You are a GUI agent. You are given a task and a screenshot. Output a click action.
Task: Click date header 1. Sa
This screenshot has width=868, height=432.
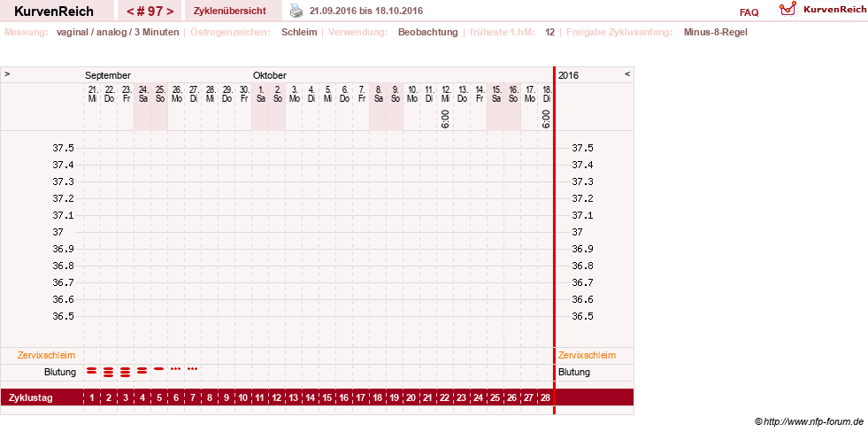pos(260,94)
